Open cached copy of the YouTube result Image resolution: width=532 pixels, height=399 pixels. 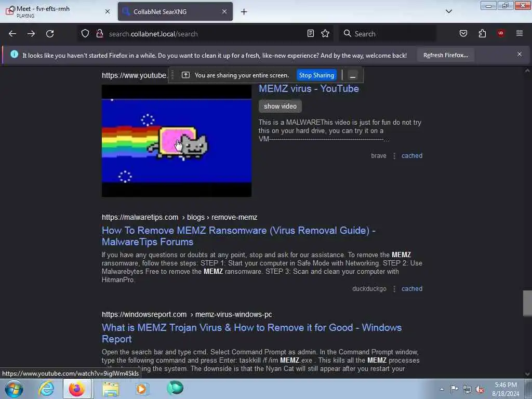[x=412, y=156]
